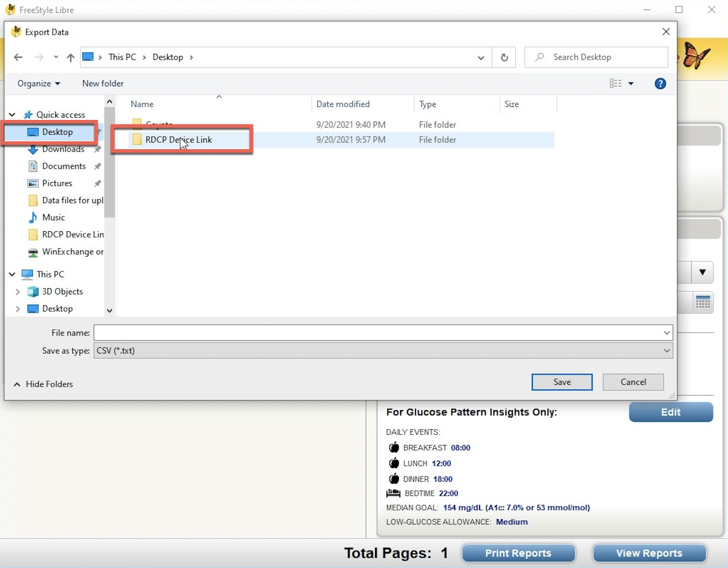728x568 pixels.
Task: Click the Save button
Action: click(562, 382)
